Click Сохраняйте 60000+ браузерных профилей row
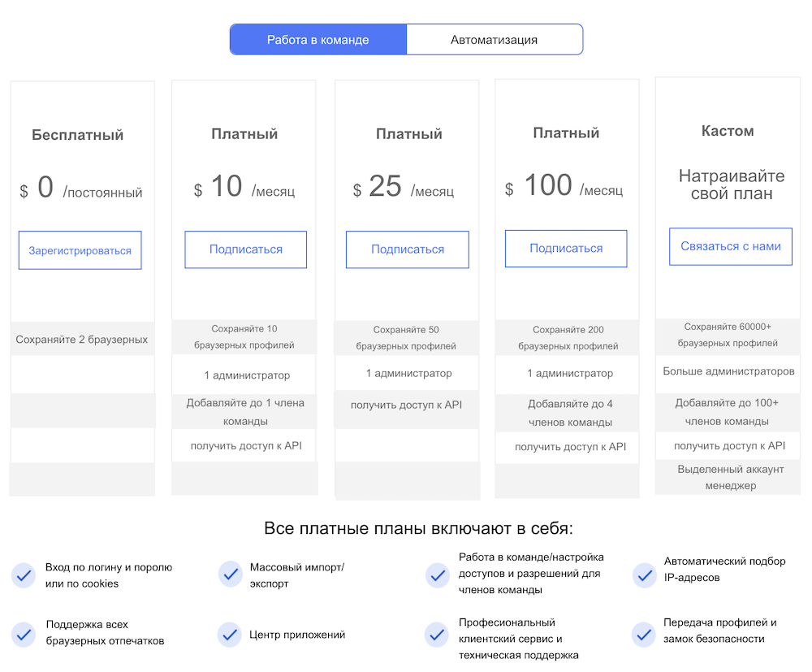Screen dimensions: 812x672 click(x=728, y=336)
